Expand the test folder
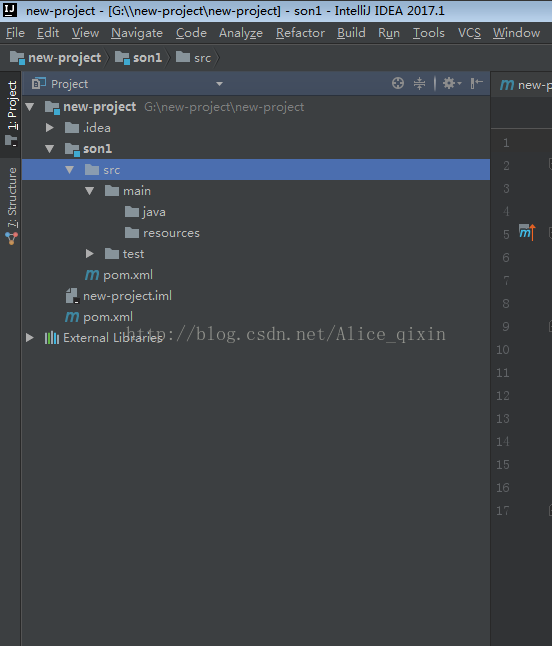The width and height of the screenshot is (552, 646). [89, 253]
